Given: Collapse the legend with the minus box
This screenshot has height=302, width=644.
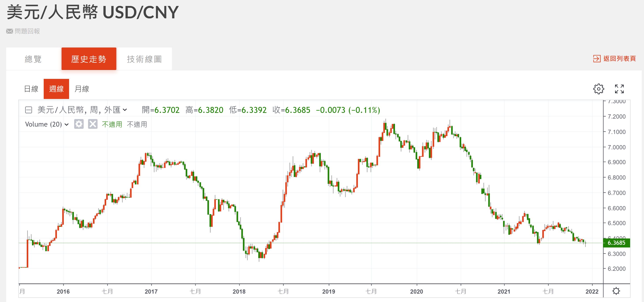Looking at the screenshot, I should 28,110.
